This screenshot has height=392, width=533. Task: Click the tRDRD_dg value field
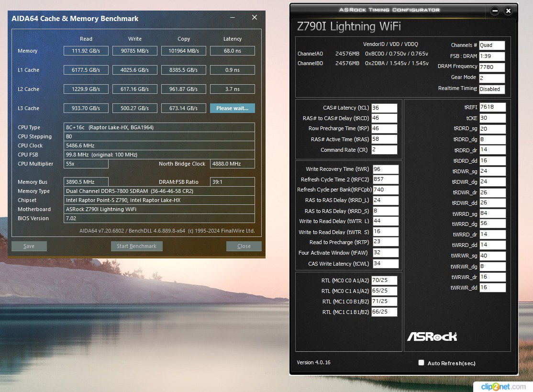click(492, 139)
